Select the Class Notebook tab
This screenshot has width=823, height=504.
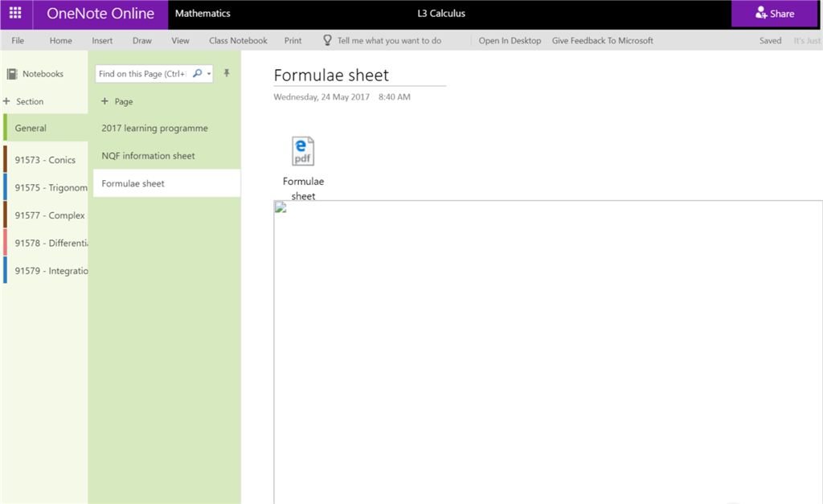pyautogui.click(x=238, y=40)
